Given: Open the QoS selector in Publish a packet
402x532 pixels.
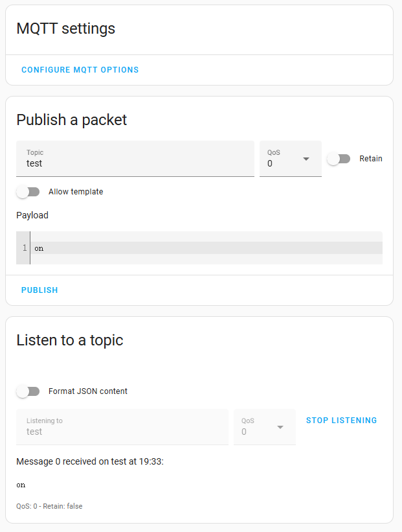Looking at the screenshot, I should (x=290, y=159).
